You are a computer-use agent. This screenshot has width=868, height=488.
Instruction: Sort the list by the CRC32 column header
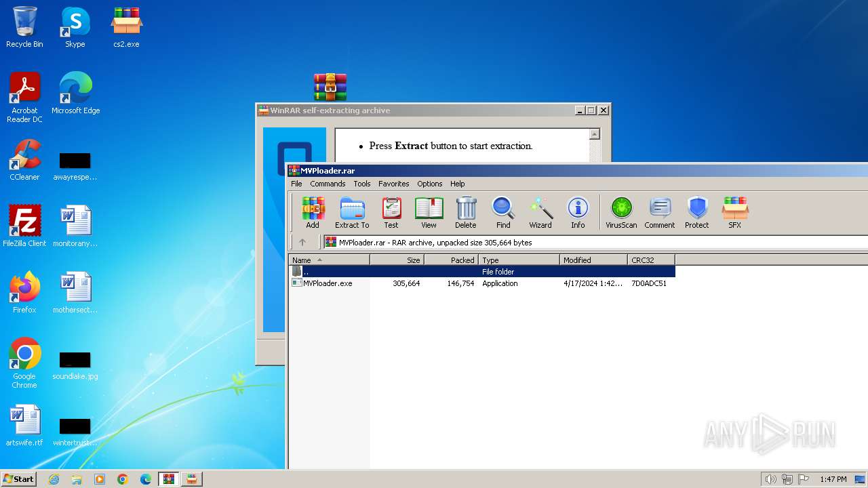click(x=651, y=260)
